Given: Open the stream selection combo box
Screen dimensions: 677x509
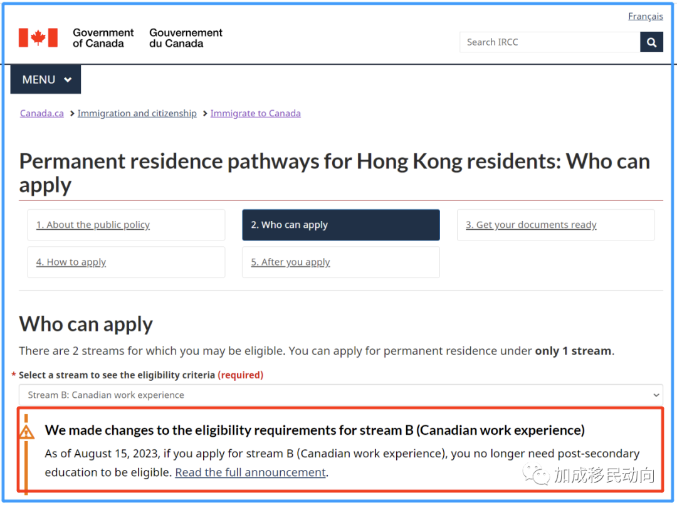Looking at the screenshot, I should [341, 395].
